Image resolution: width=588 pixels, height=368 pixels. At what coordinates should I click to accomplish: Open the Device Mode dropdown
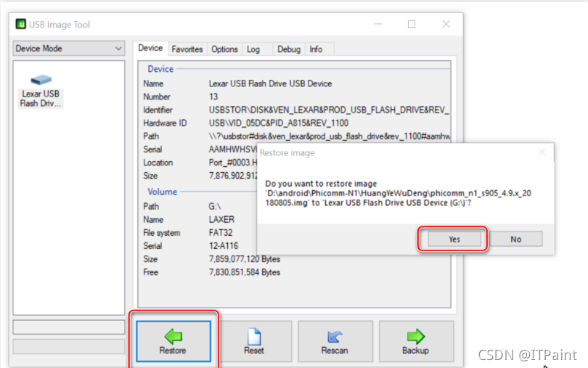[69, 49]
